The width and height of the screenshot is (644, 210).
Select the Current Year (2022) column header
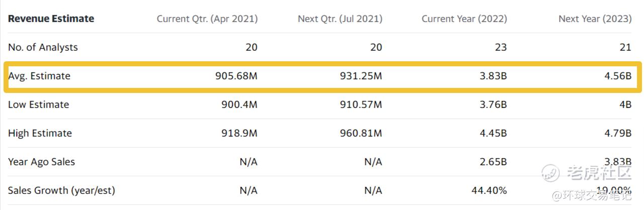pyautogui.click(x=464, y=19)
